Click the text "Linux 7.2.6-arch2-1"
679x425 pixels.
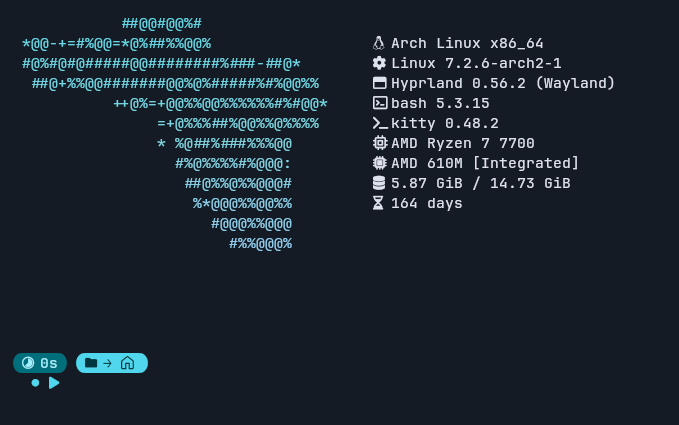pyautogui.click(x=476, y=63)
